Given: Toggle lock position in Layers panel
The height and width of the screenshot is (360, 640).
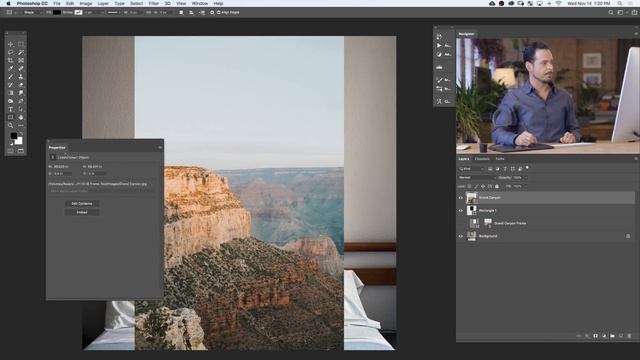Looking at the screenshot, I should [483, 186].
